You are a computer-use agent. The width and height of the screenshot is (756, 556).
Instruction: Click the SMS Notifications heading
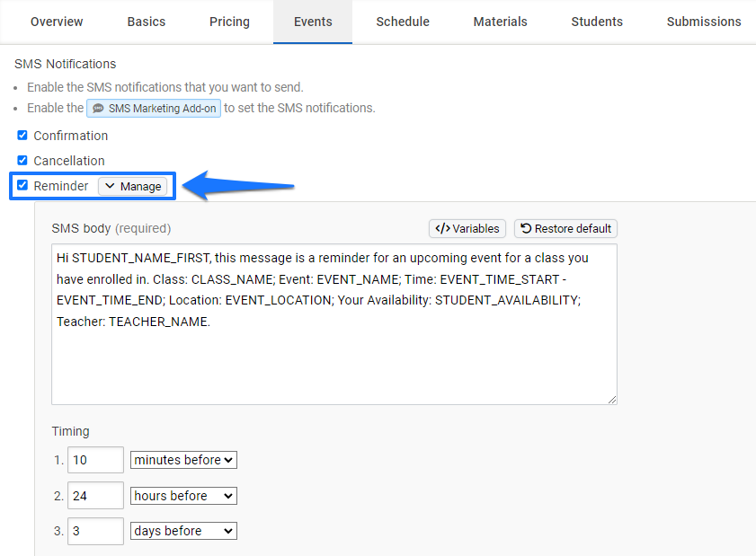(x=65, y=64)
